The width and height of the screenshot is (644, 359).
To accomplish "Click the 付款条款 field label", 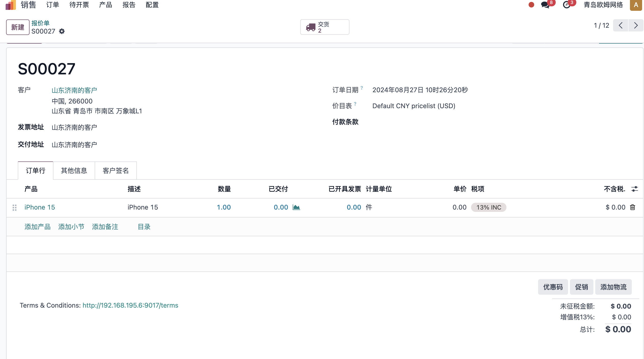I will tap(345, 122).
